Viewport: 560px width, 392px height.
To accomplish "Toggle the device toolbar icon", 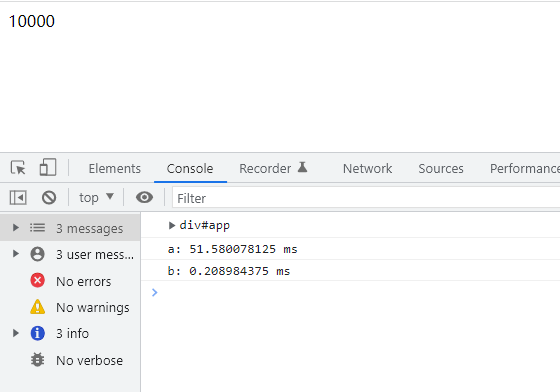I will click(48, 167).
